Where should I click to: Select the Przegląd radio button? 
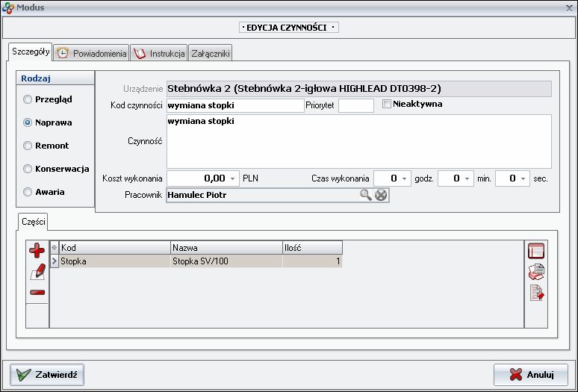[x=28, y=99]
